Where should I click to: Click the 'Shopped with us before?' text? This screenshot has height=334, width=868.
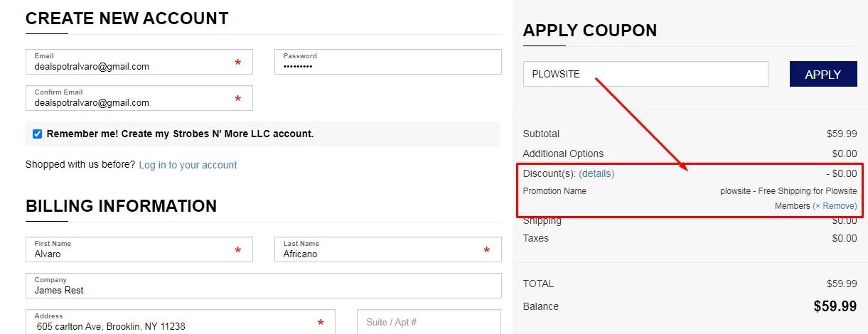pyautogui.click(x=80, y=165)
